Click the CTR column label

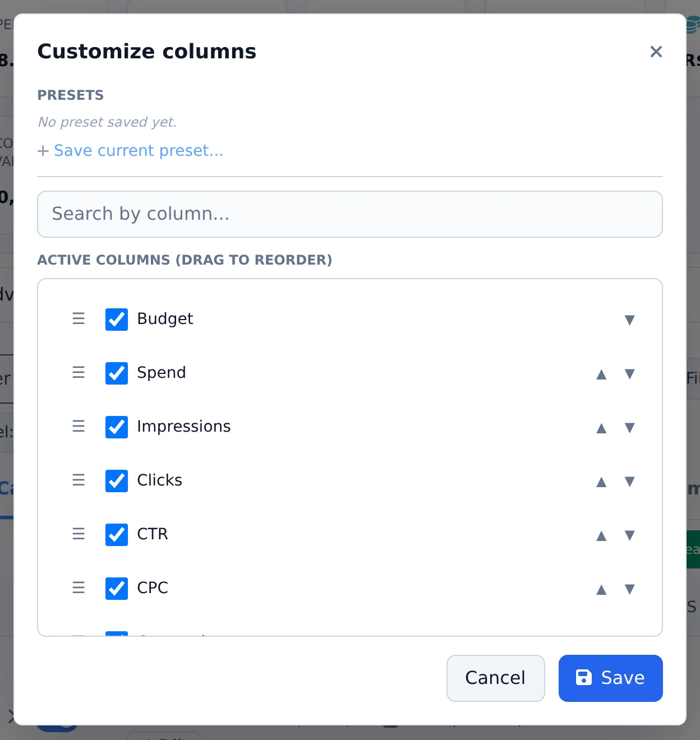click(153, 534)
